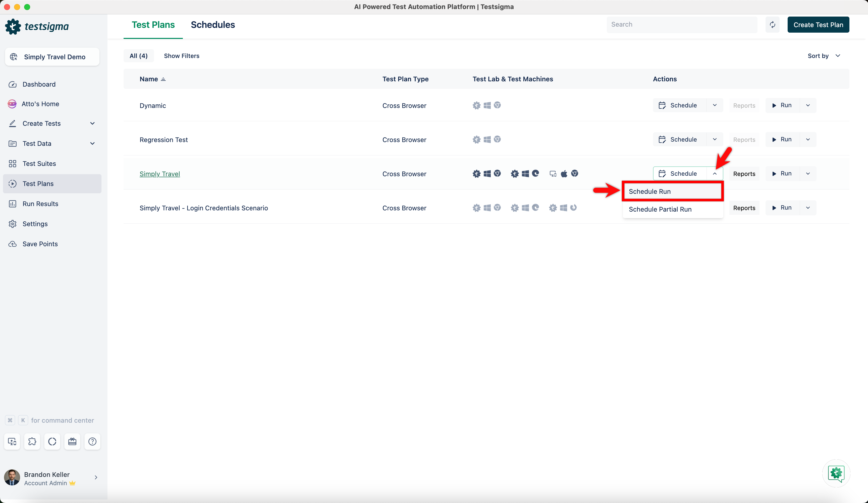Screen dimensions: 868x503
Task: Open Save Points in the sidebar
Action: pos(40,244)
